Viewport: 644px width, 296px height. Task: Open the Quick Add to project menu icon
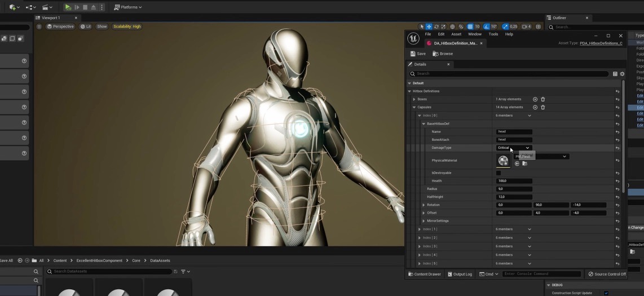[x=14, y=7]
